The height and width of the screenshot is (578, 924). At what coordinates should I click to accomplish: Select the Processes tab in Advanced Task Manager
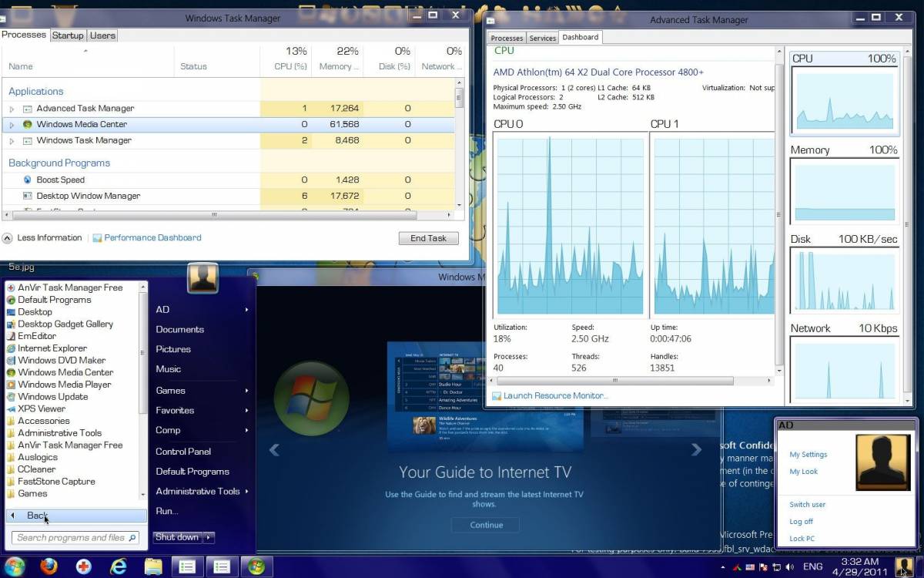pyautogui.click(x=507, y=38)
